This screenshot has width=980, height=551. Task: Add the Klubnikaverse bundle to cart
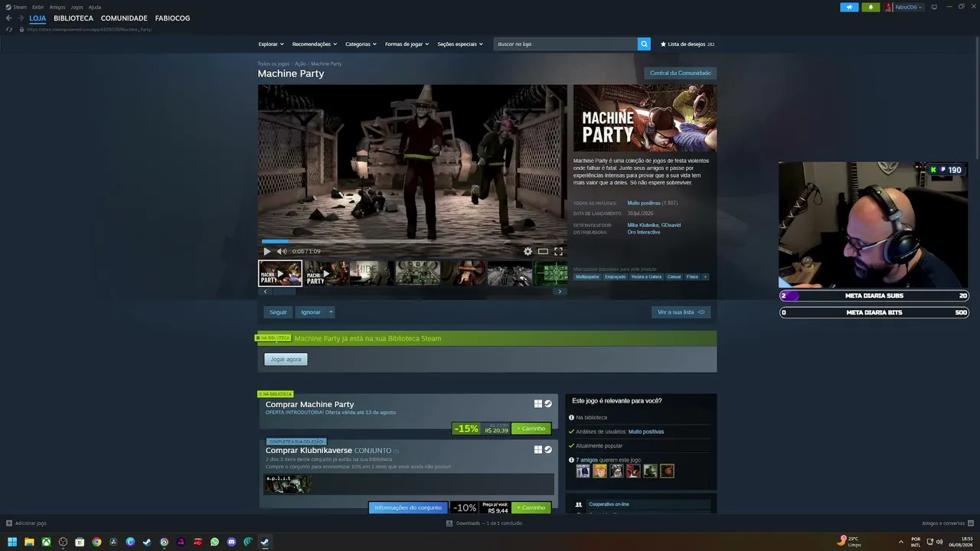coord(531,507)
